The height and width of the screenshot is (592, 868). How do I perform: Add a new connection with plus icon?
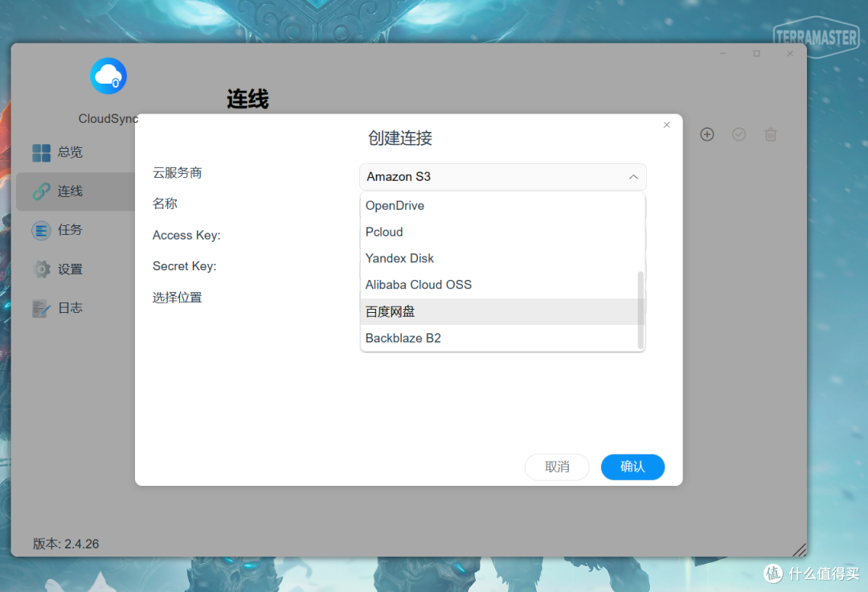click(x=707, y=134)
